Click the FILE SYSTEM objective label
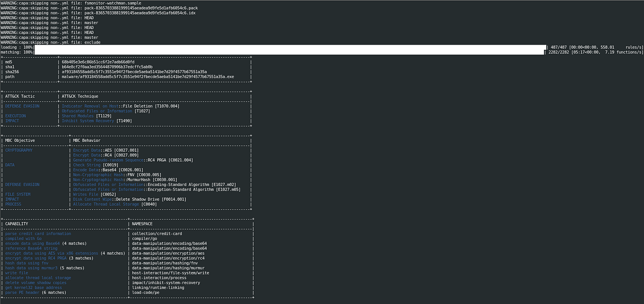 (18, 194)
